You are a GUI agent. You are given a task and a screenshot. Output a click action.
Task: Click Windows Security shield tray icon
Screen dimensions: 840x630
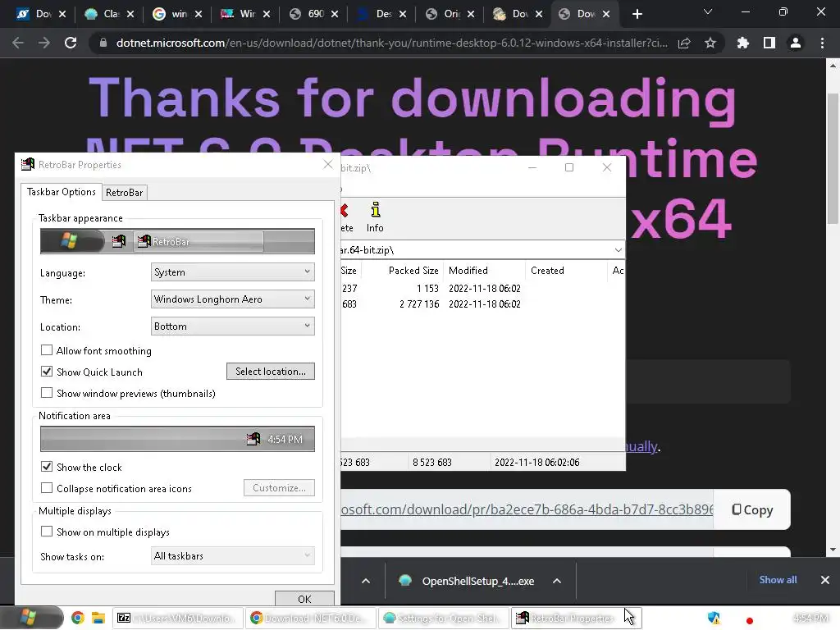pyautogui.click(x=714, y=619)
